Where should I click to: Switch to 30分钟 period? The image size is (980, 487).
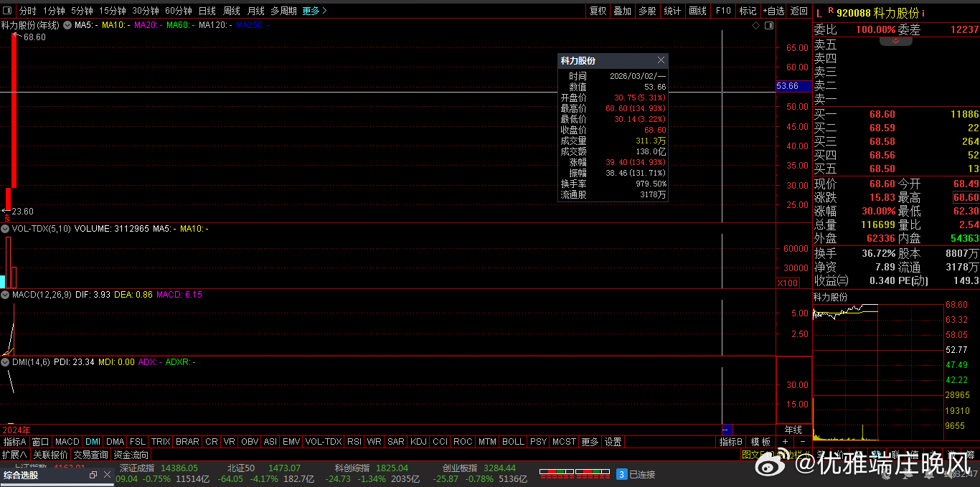[x=146, y=11]
